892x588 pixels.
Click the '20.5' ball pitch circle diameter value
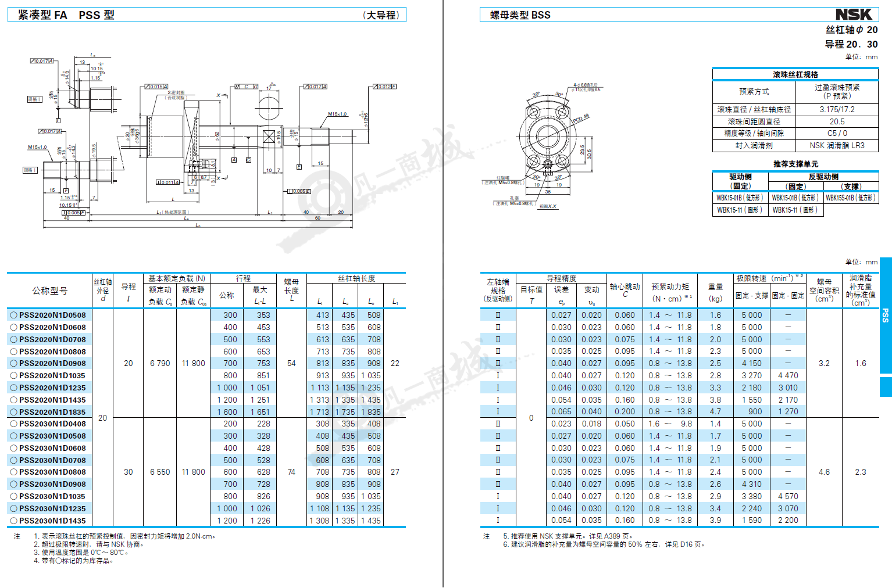[x=837, y=121]
